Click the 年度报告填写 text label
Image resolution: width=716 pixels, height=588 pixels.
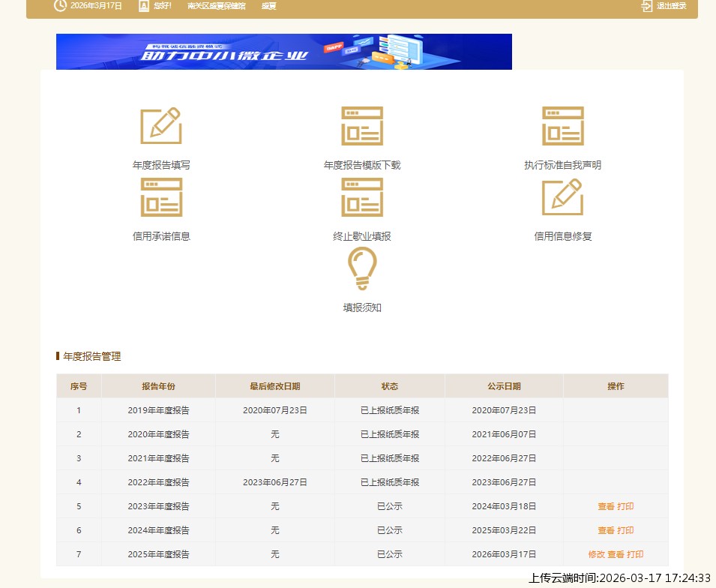[x=161, y=165]
